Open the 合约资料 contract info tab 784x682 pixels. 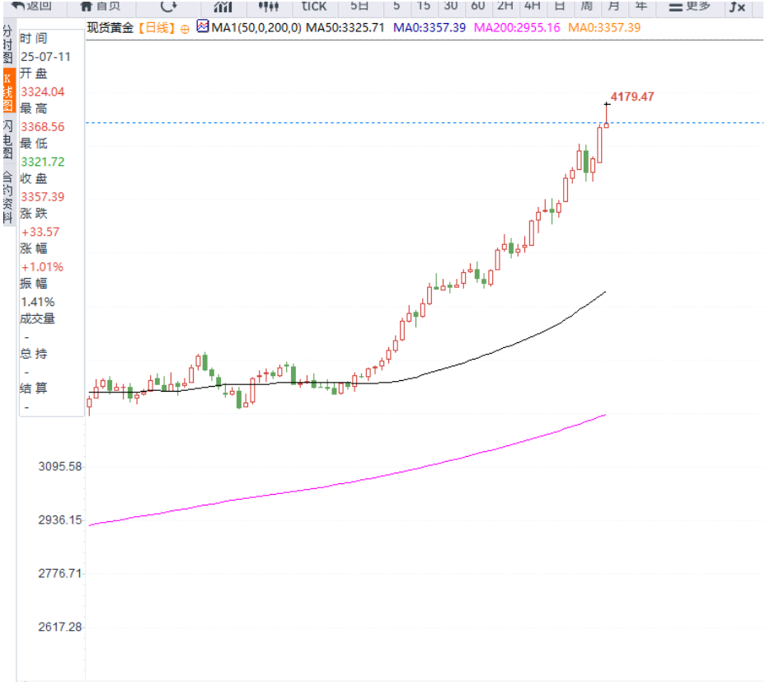point(7,198)
